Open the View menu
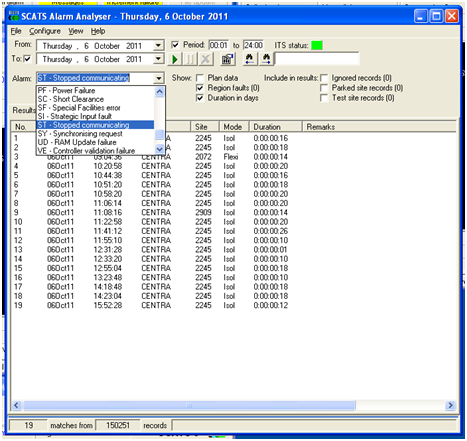 coord(76,31)
